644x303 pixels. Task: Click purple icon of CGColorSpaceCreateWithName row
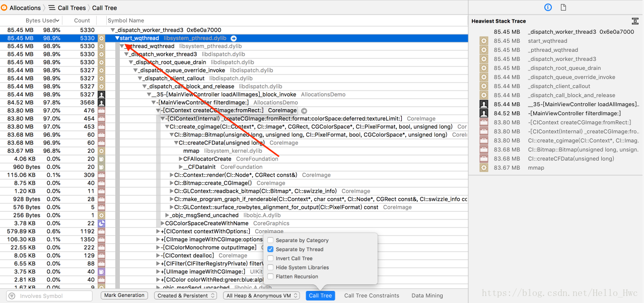pos(101,223)
